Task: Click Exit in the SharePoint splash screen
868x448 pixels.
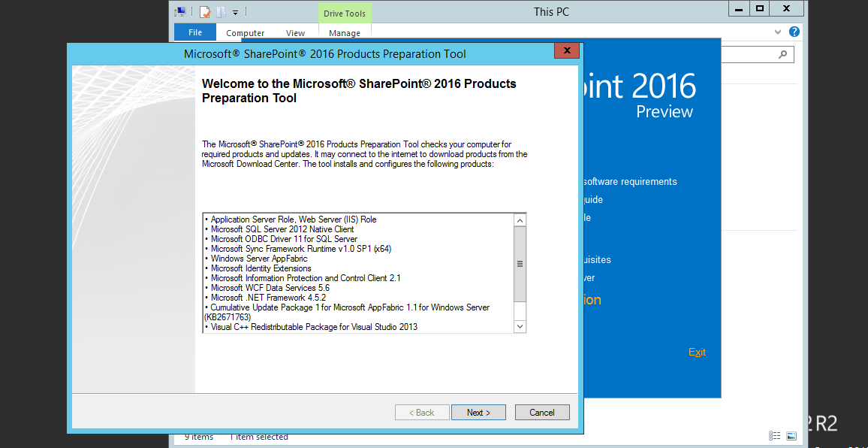Action: pos(697,352)
